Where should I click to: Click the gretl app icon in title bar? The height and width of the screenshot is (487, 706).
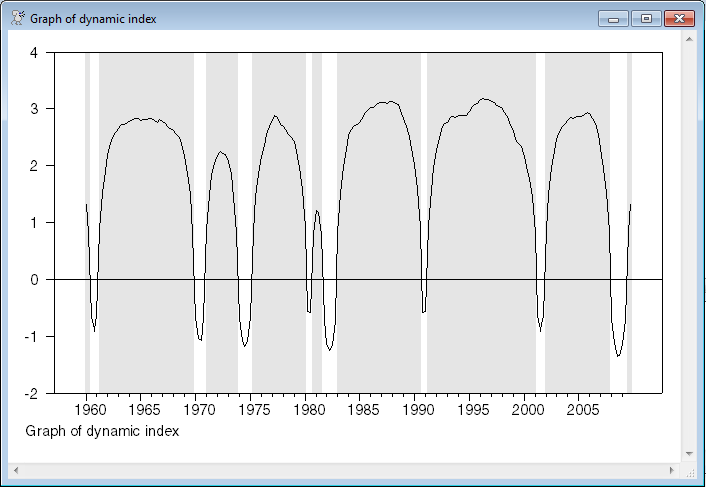[x=17, y=18]
